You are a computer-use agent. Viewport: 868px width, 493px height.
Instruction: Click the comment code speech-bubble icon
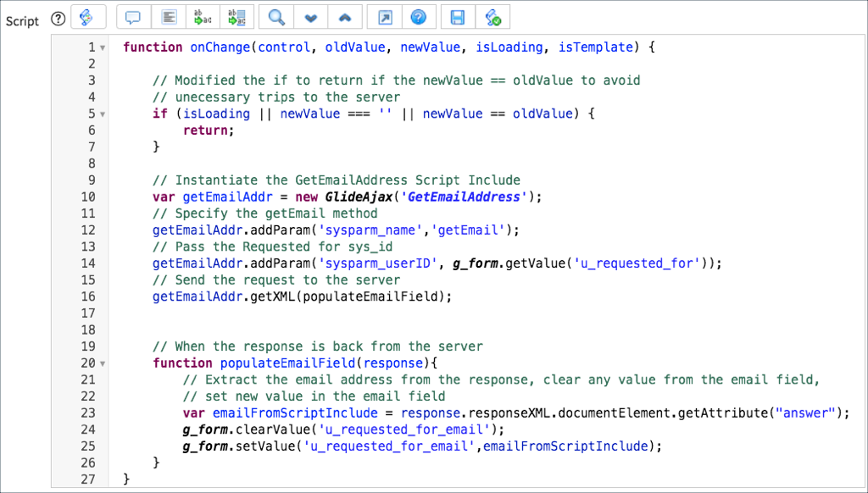(x=132, y=16)
